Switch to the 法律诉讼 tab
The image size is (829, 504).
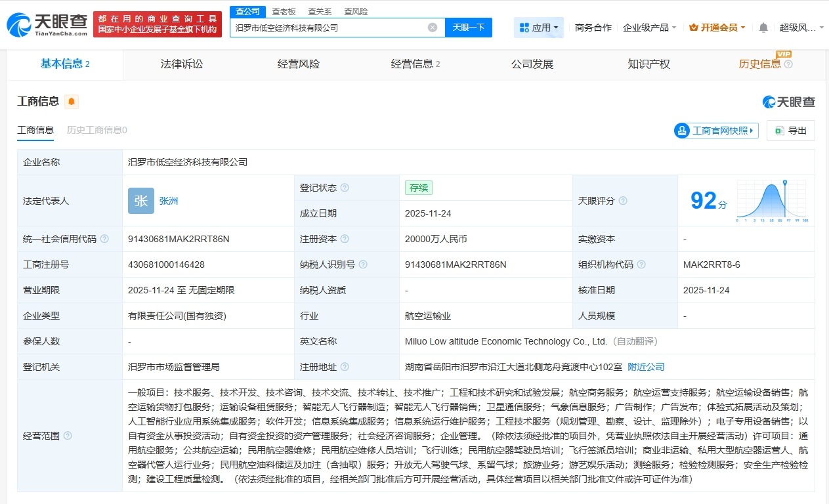pyautogui.click(x=181, y=64)
